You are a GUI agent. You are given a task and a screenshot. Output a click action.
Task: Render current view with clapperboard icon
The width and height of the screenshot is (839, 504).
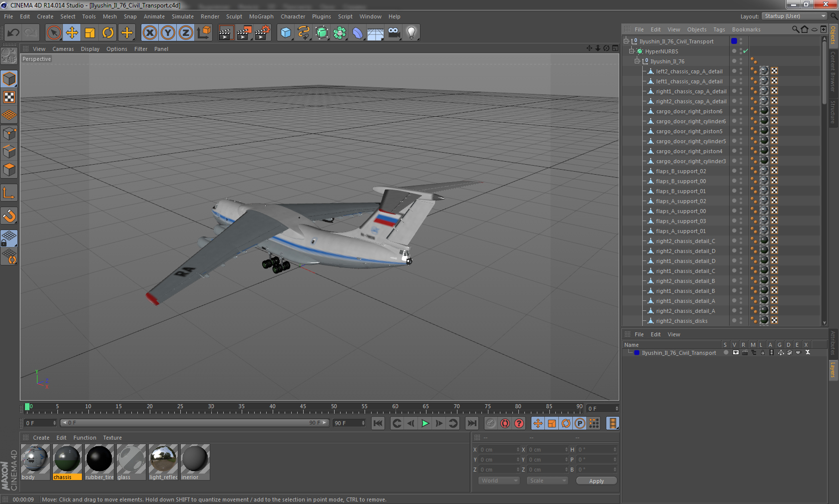(226, 33)
